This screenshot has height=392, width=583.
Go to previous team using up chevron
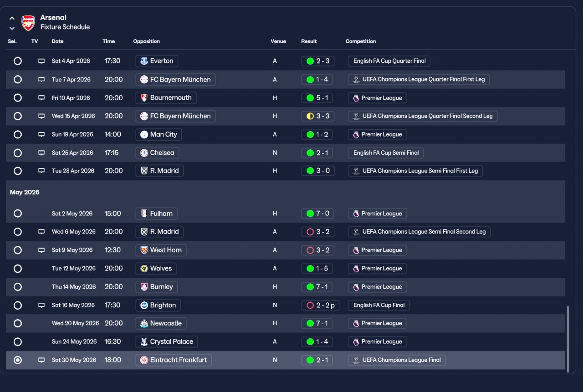click(x=12, y=19)
